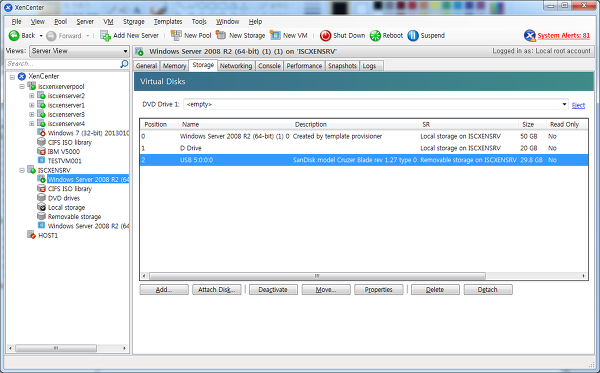Switch to the Console tab
Screen dimensions: 600x373
point(269,66)
